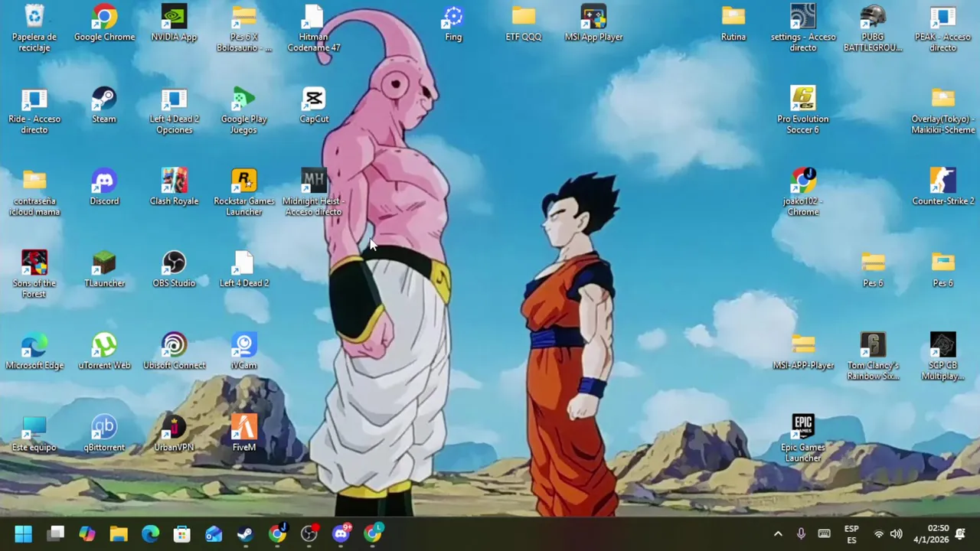Launch the FiveM desktop shortcut
This screenshot has width=980, height=551.
244,434
